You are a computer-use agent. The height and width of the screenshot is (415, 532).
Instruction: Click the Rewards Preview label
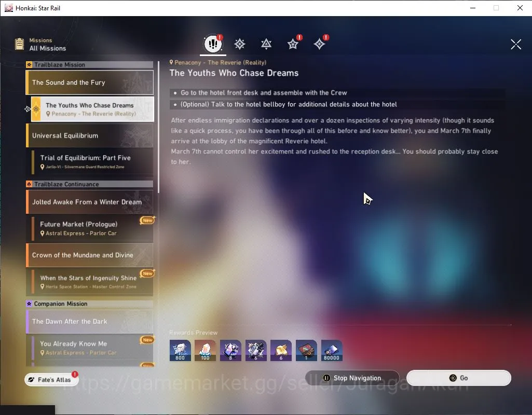pyautogui.click(x=194, y=333)
